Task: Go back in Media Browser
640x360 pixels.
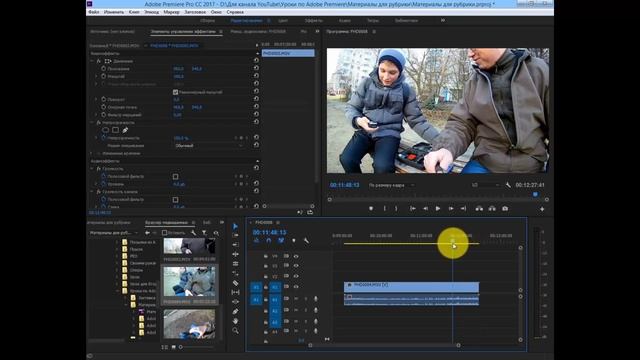Action: (x=147, y=233)
